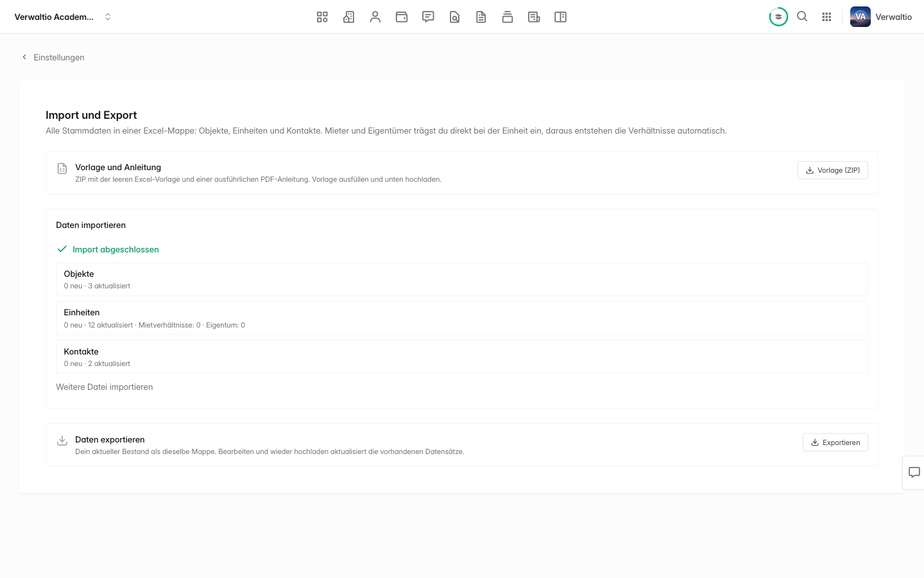Click the Exportieren button
Viewport: 924px width, 578px height.
click(x=835, y=442)
